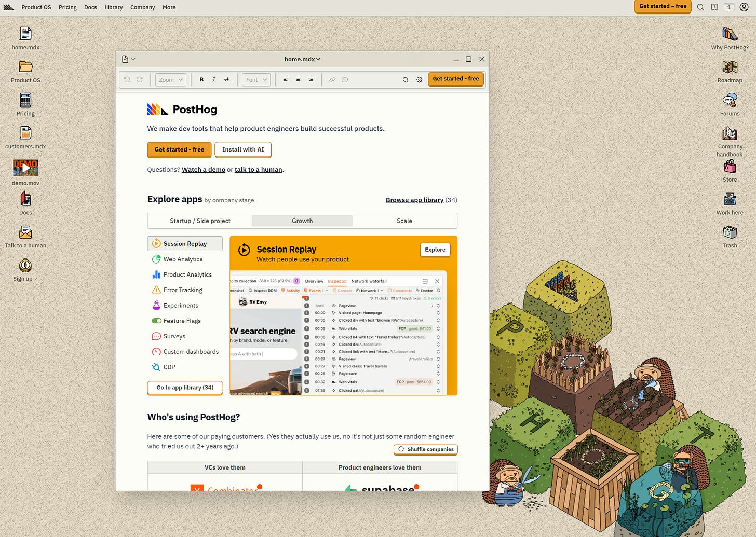
Task: Open the Docs menu item
Action: 90,7
